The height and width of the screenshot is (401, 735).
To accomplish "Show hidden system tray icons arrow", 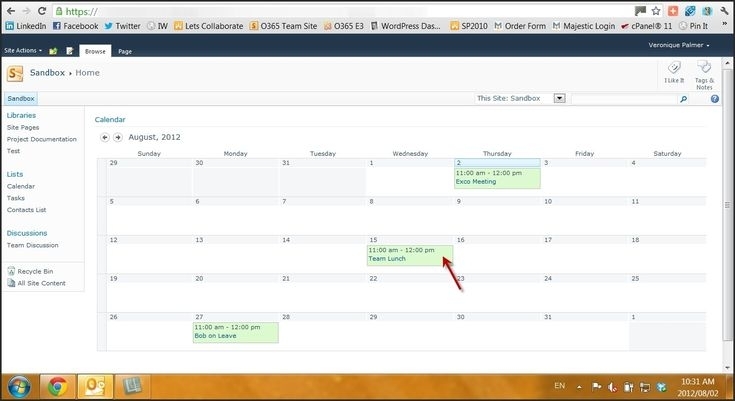I will click(579, 387).
